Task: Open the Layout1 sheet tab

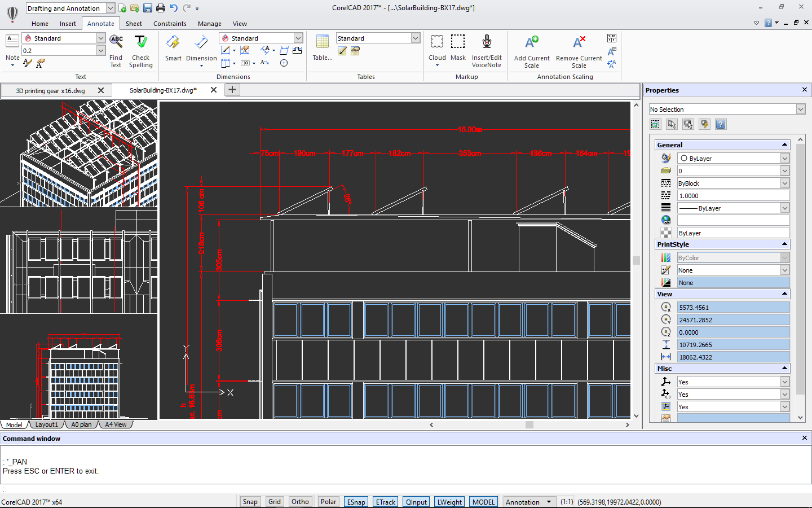Action: pos(46,424)
